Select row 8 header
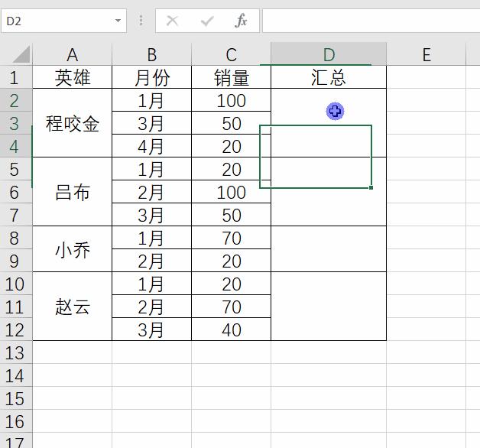The image size is (480, 448). coord(16,238)
